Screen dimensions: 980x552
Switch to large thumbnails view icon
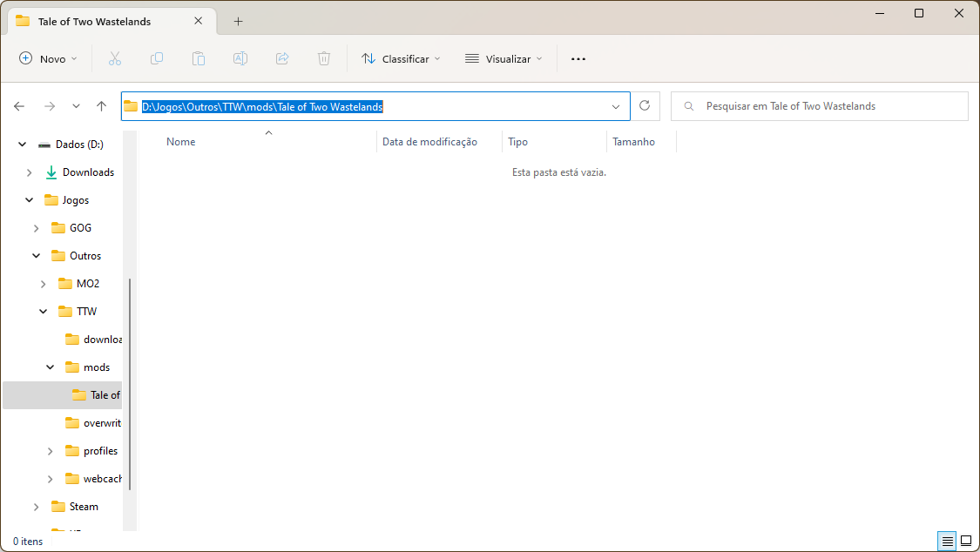[x=966, y=541]
